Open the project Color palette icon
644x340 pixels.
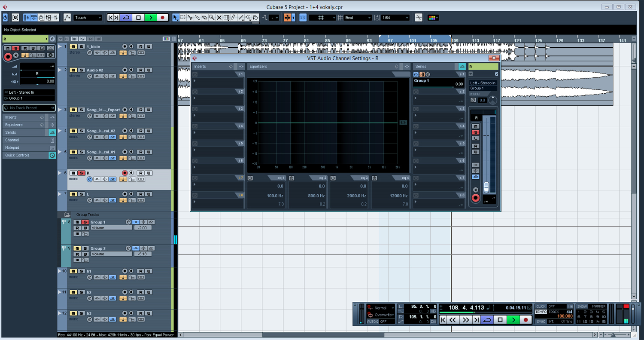(x=433, y=18)
